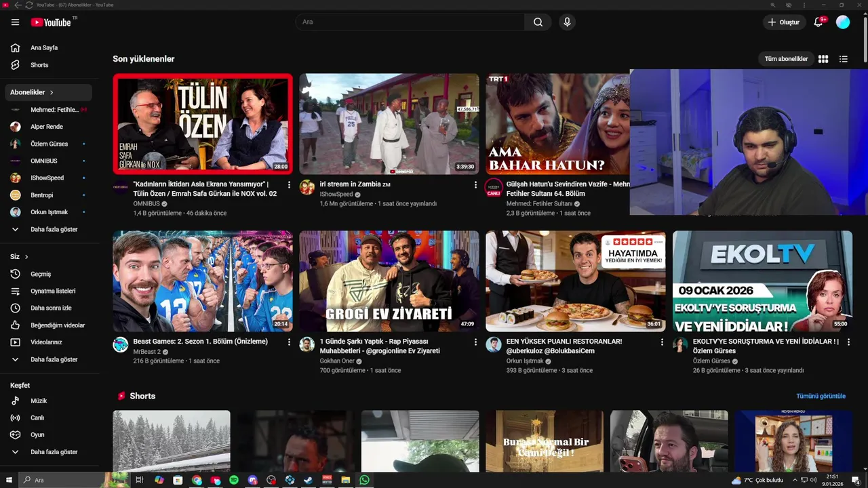Open options for Beast Games video
The width and height of the screenshot is (868, 488).
click(x=289, y=342)
